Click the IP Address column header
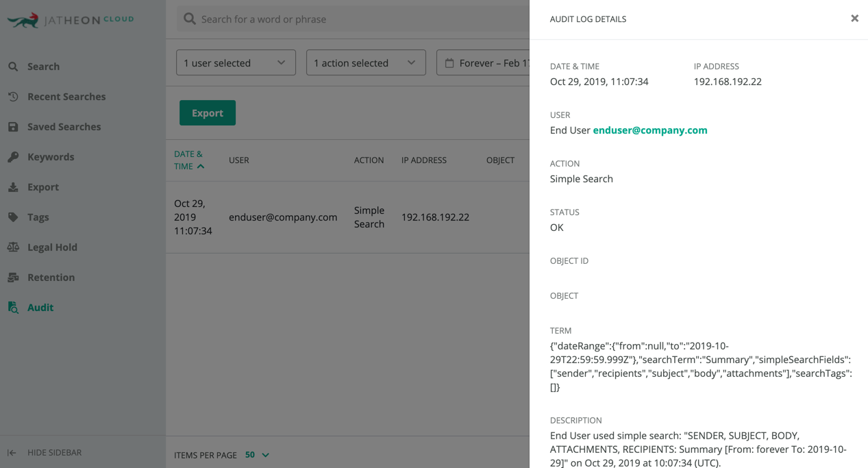The height and width of the screenshot is (468, 868). click(424, 160)
